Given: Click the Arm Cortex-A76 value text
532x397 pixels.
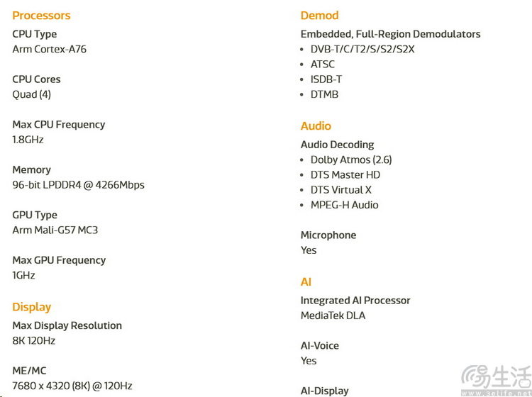Looking at the screenshot, I should (50, 50).
